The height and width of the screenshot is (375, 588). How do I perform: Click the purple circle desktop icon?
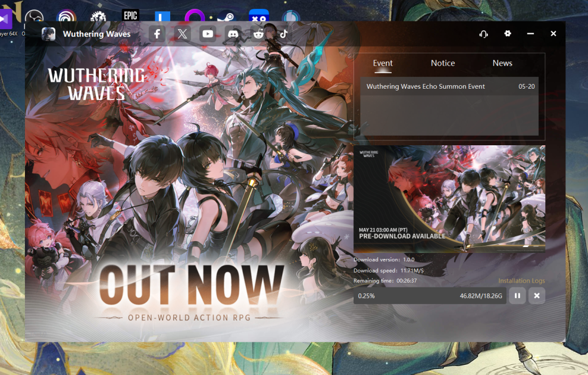coord(195,15)
